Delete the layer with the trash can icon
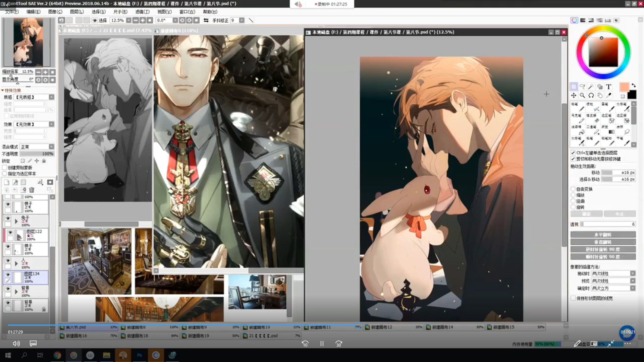This screenshot has width=644, height=362. pos(32,190)
